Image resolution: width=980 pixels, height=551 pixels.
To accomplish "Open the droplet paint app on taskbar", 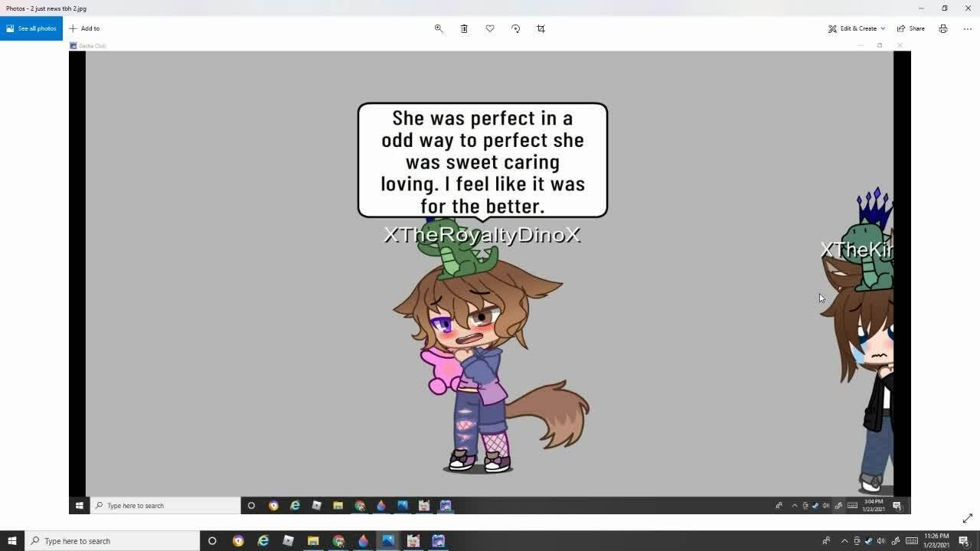I will (x=363, y=541).
